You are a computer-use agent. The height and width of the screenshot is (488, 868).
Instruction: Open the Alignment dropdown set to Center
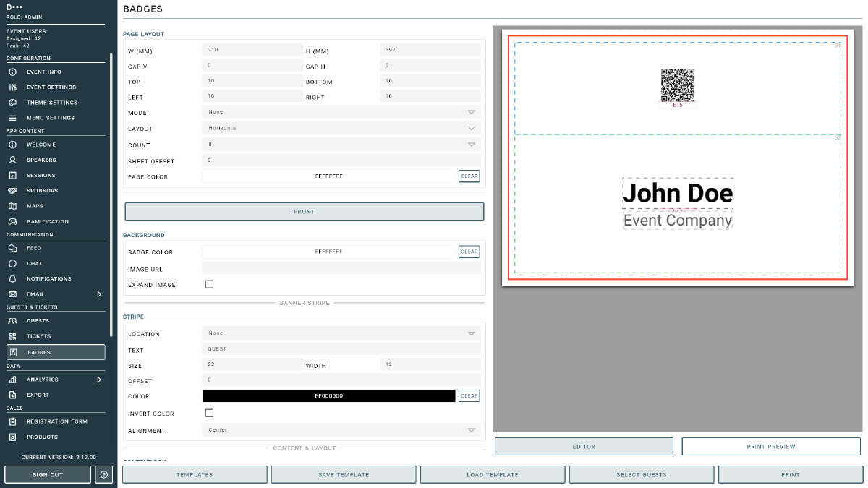click(x=341, y=430)
